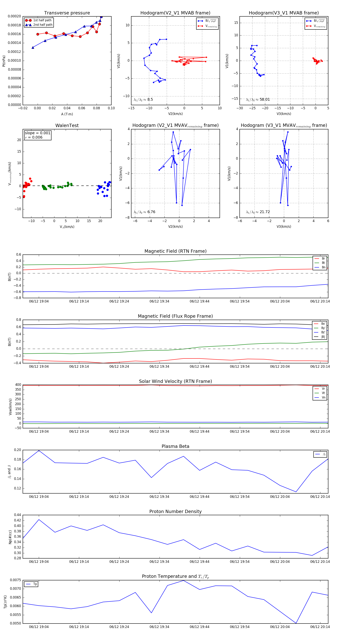Select the 'Vr' legend entry

(320, 389)
